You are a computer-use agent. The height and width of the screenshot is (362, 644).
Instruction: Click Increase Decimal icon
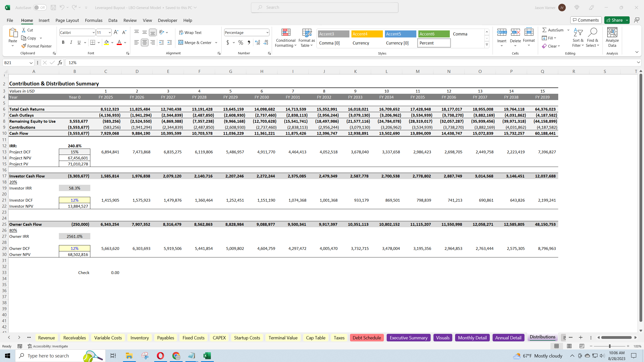click(257, 42)
